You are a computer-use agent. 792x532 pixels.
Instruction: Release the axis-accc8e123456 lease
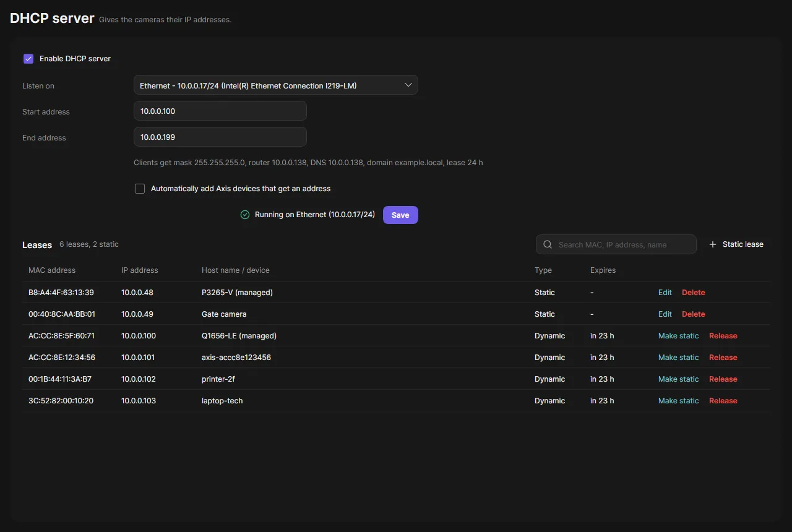pyautogui.click(x=723, y=358)
